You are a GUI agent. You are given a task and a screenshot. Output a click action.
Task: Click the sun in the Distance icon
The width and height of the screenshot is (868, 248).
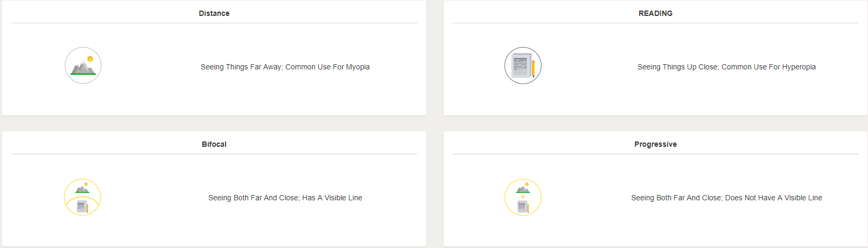tap(90, 59)
